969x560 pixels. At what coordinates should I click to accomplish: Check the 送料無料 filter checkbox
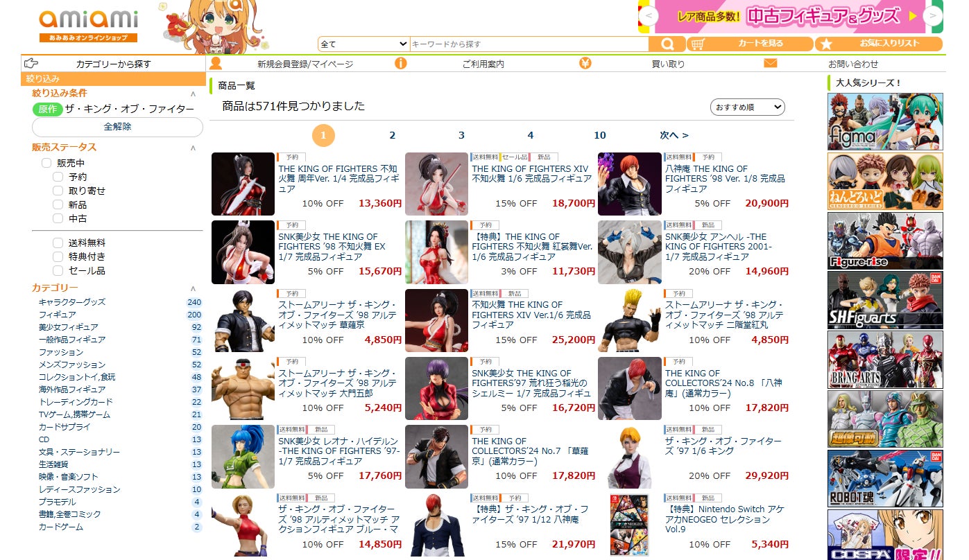pyautogui.click(x=58, y=243)
